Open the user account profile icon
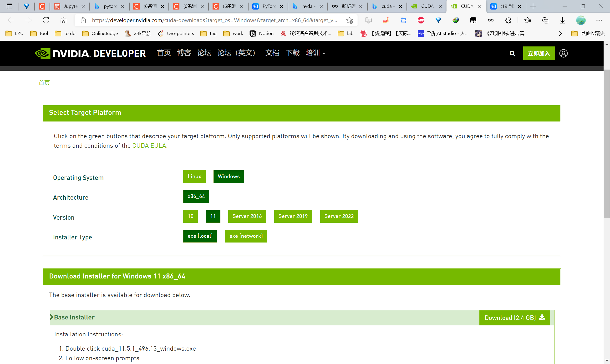 coord(563,53)
